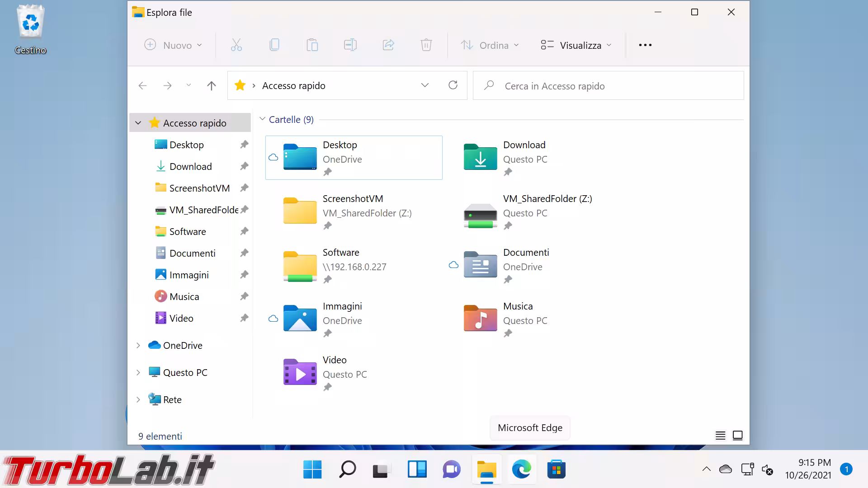Collapse the Cartelle (9) group
868x488 pixels.
click(262, 119)
